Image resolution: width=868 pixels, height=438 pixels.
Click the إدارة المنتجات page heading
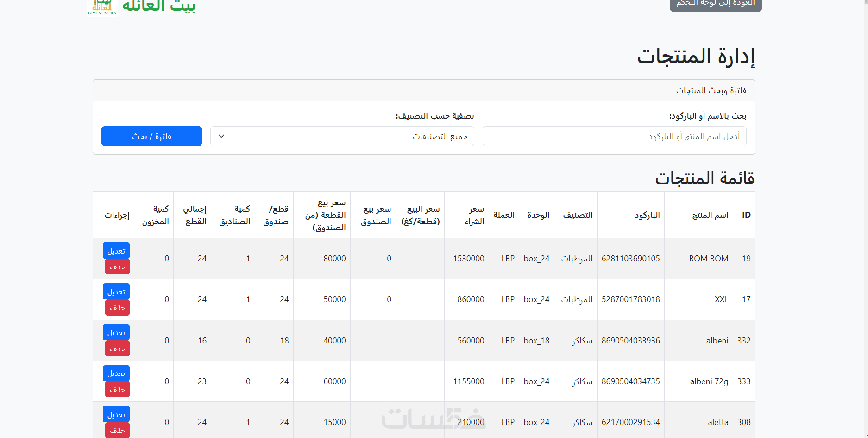click(x=696, y=56)
